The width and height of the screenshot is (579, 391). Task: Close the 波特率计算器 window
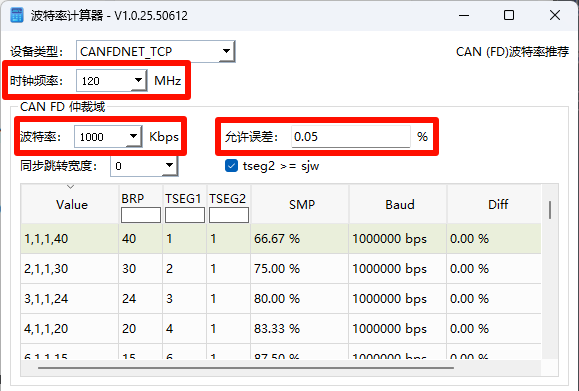point(555,15)
